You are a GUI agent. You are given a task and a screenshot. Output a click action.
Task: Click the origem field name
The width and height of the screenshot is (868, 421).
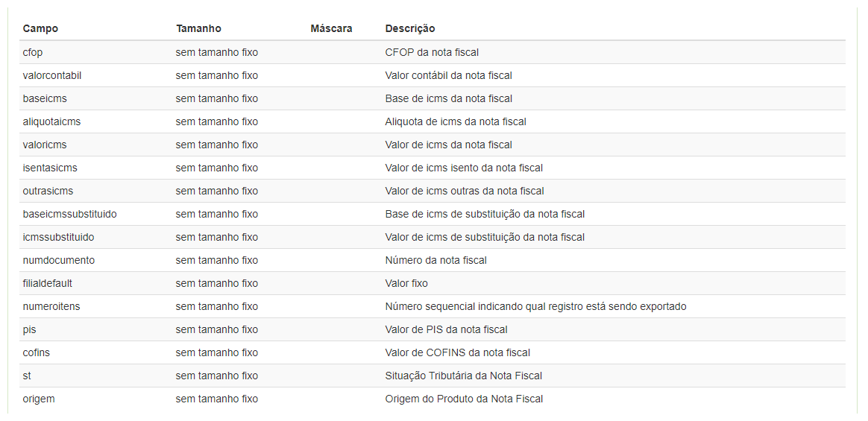tap(39, 399)
